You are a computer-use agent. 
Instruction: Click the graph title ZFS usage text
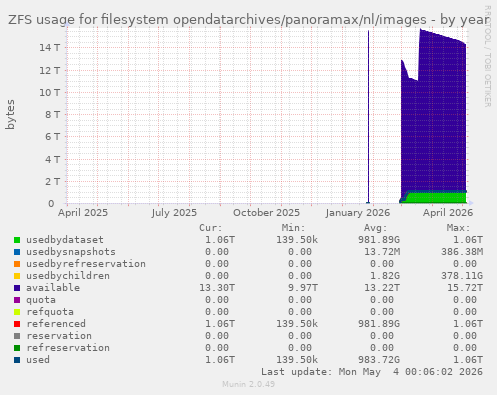pyautogui.click(x=248, y=20)
